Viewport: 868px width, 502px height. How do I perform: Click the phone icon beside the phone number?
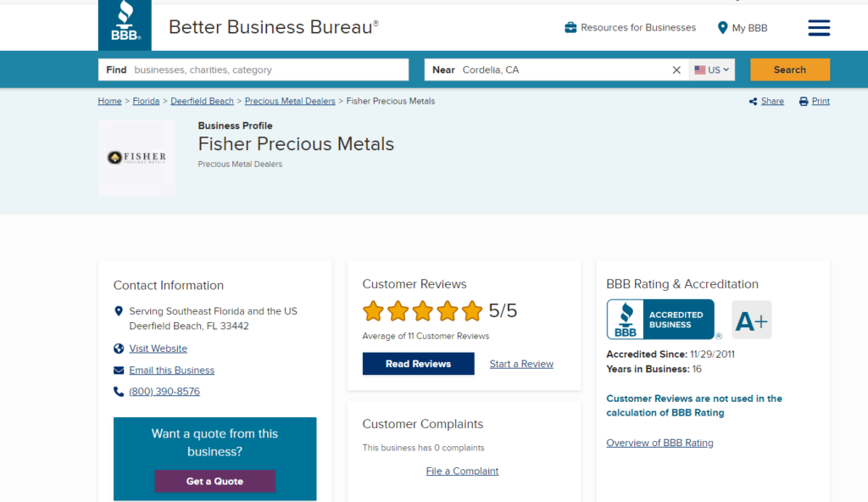[119, 392]
